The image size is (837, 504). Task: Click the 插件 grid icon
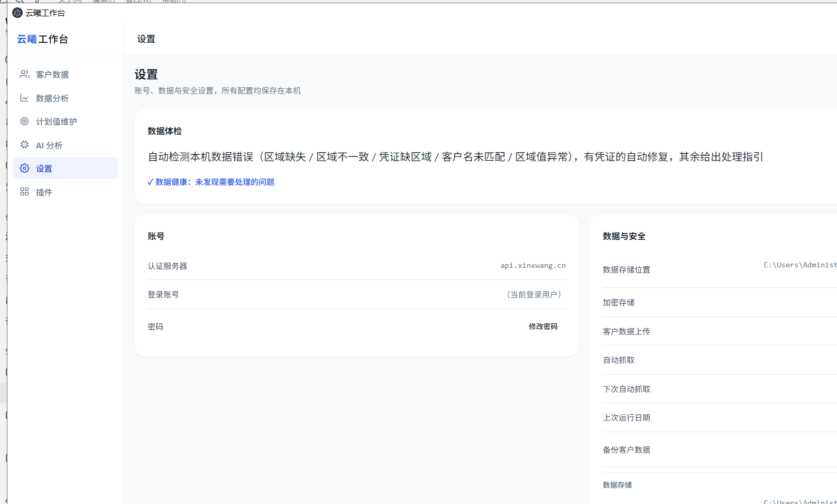point(24,192)
